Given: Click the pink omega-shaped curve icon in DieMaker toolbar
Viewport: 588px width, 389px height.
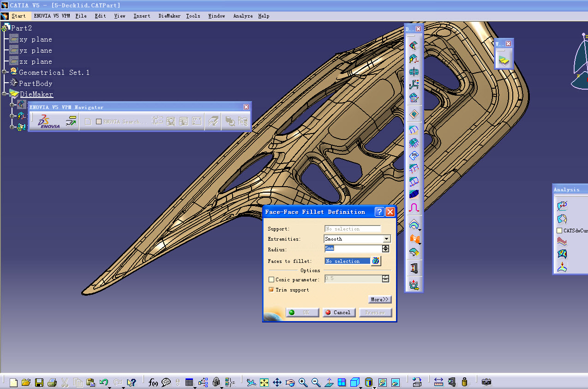Looking at the screenshot, I should pyautogui.click(x=414, y=207).
